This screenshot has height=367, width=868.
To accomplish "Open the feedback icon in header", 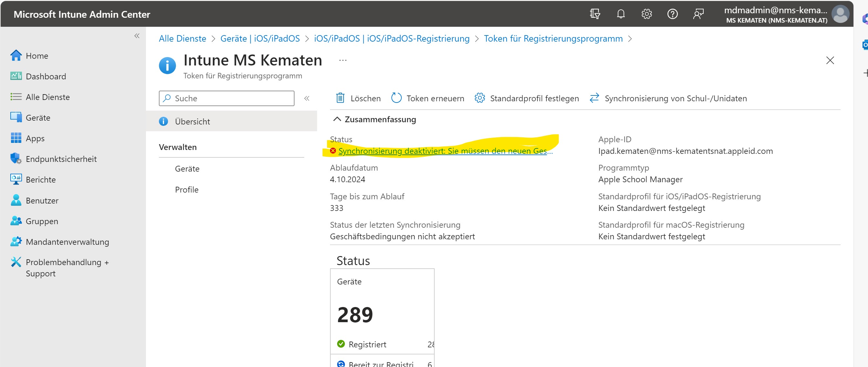I will (698, 14).
